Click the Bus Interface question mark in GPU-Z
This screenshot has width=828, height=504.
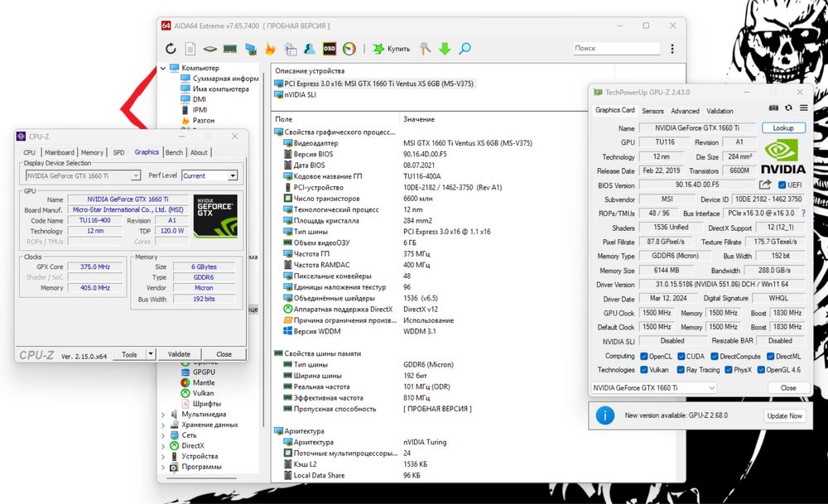coord(804,214)
